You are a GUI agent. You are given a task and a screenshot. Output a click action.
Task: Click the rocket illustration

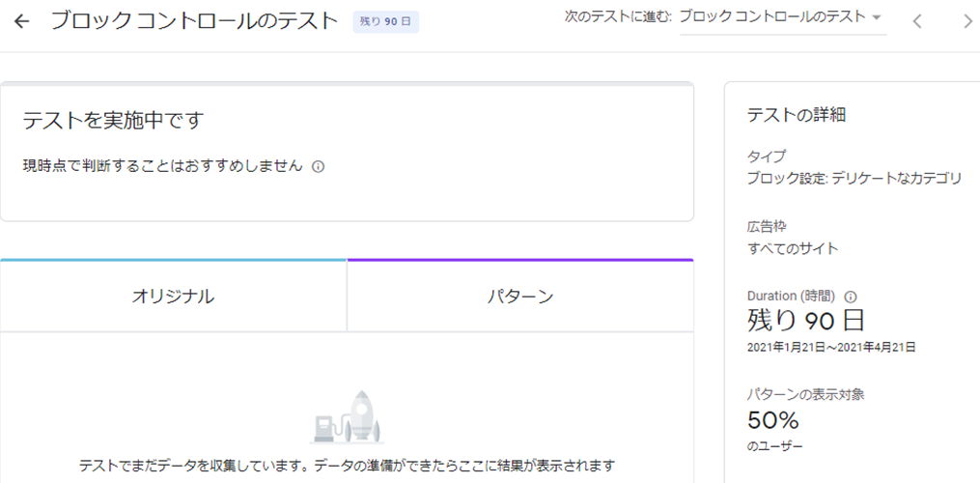click(348, 415)
